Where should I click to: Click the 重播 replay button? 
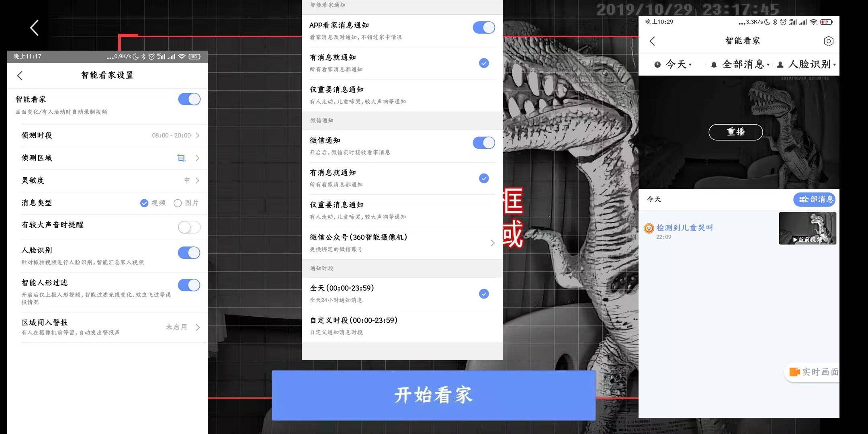pos(735,132)
